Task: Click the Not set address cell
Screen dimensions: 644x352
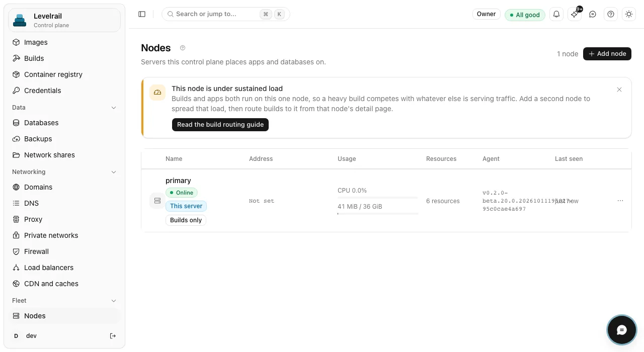Action: [x=262, y=201]
